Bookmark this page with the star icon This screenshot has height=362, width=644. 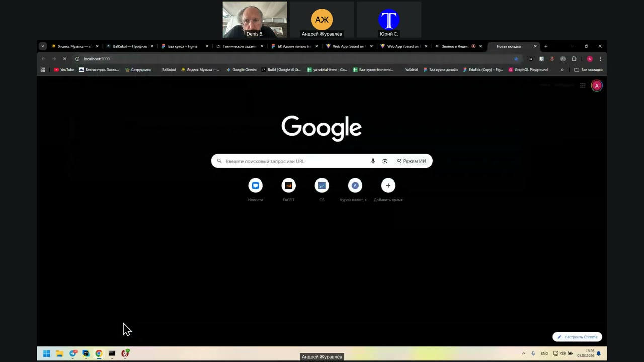(516, 59)
